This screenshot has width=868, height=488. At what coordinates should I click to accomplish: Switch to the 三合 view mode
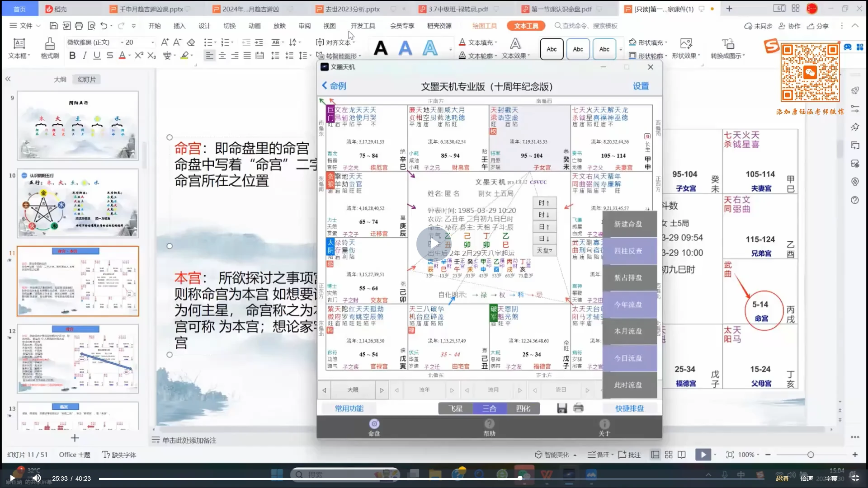coord(489,408)
